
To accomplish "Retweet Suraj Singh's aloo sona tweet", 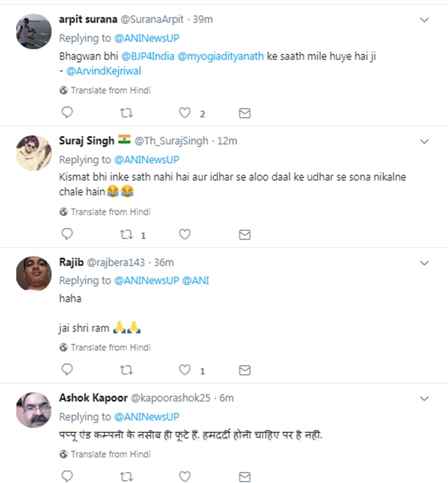I will pyautogui.click(x=126, y=234).
